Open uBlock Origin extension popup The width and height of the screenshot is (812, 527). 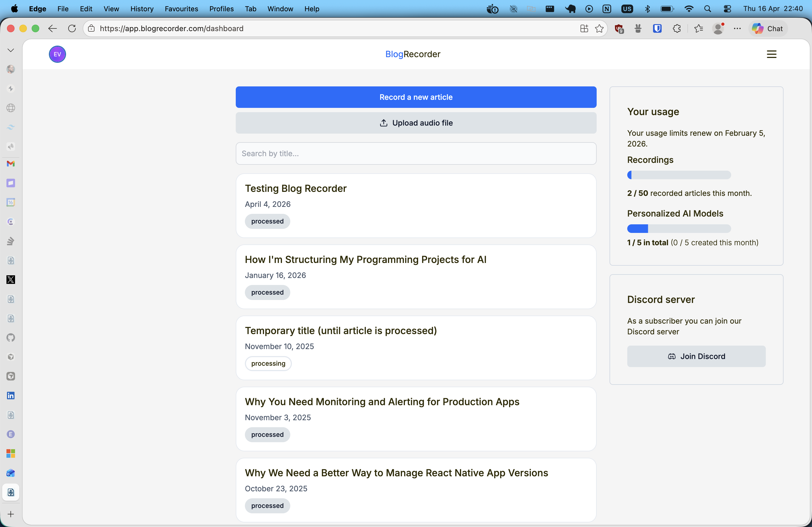[x=619, y=29]
